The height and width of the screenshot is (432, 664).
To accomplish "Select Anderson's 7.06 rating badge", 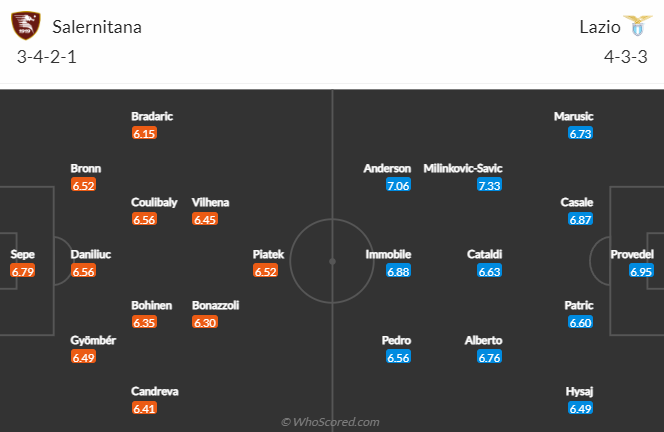I will [x=398, y=185].
